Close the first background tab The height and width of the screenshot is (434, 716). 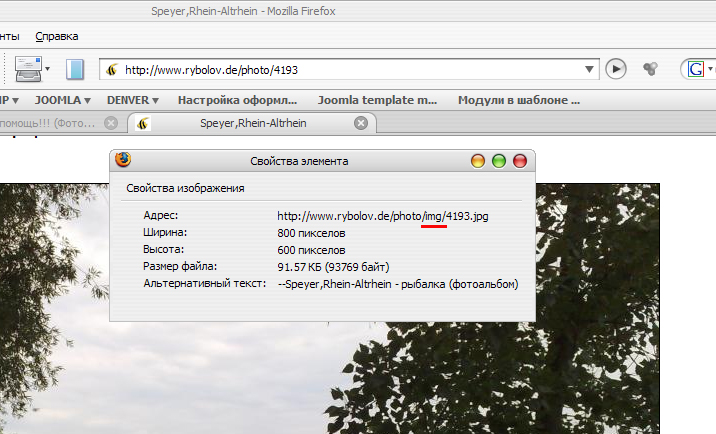click(111, 123)
